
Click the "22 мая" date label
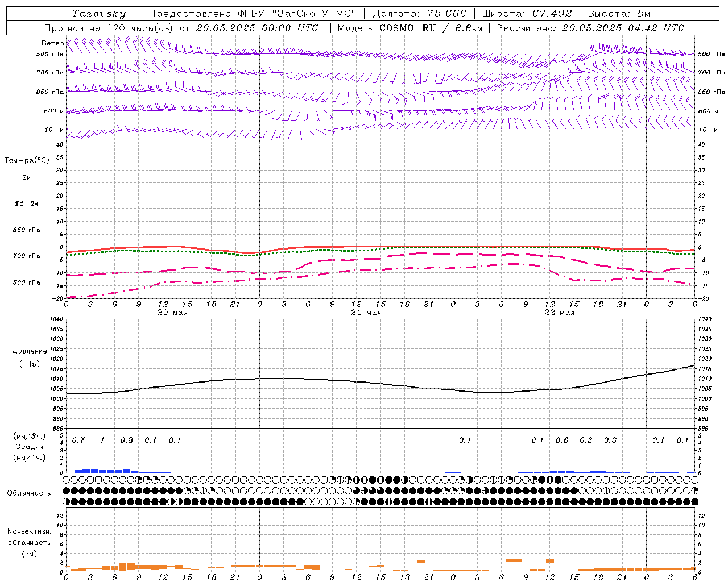[x=559, y=313]
